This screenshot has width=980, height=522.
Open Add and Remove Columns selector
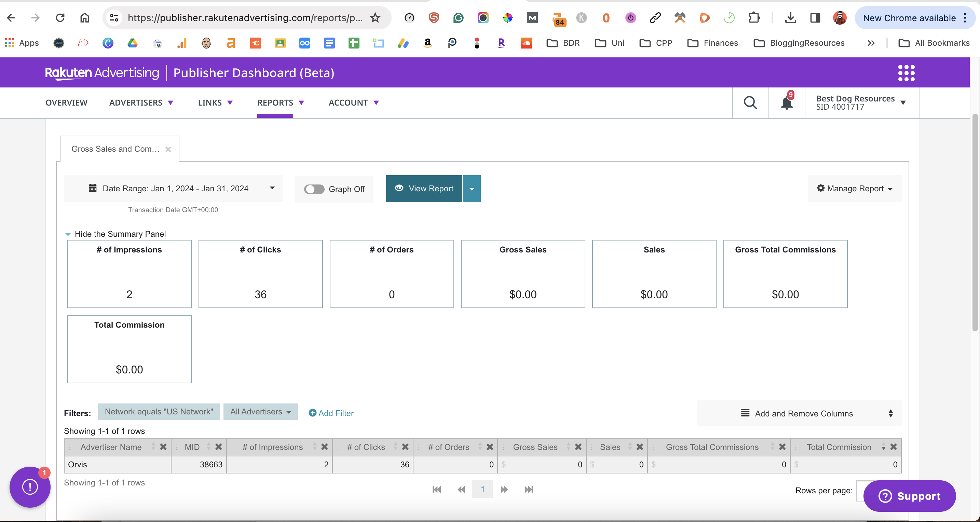[x=799, y=413]
